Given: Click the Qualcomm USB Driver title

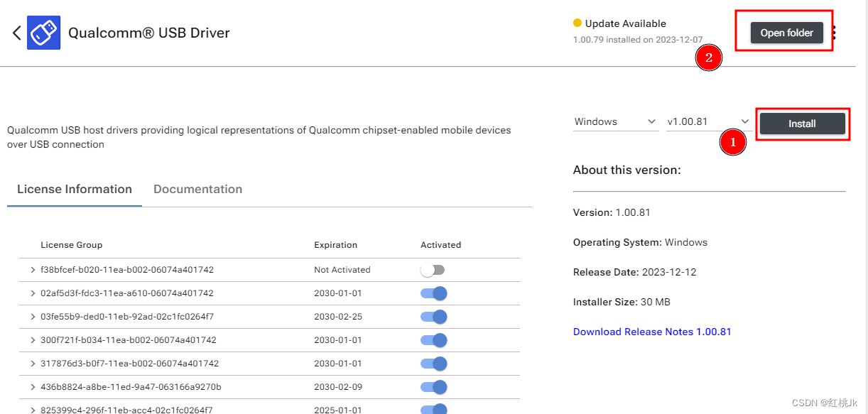Looking at the screenshot, I should [149, 33].
